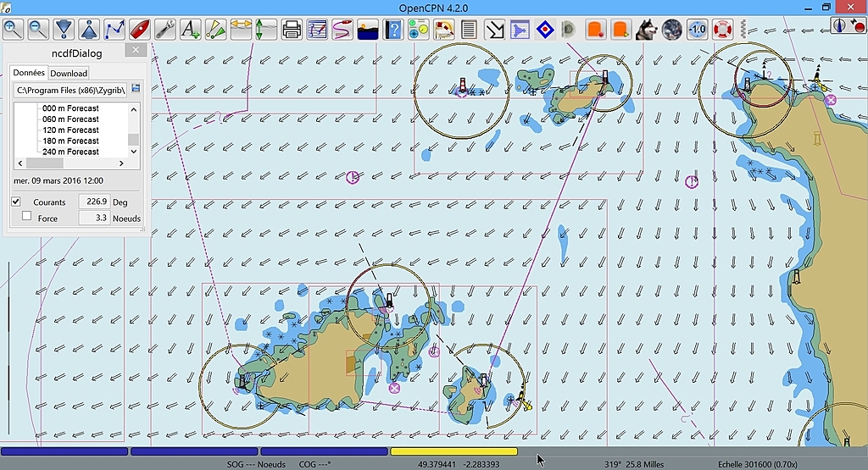
Task: Select 180 m Forecast entry
Action: click(x=70, y=141)
